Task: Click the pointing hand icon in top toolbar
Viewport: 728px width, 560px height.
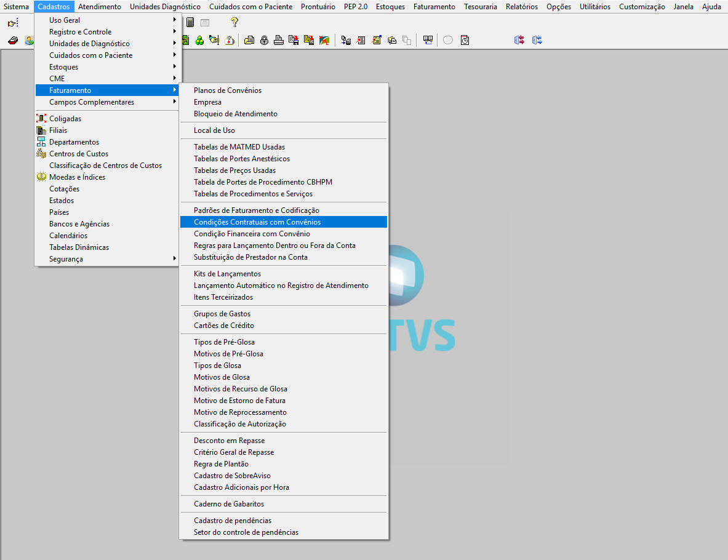Action: [x=13, y=23]
